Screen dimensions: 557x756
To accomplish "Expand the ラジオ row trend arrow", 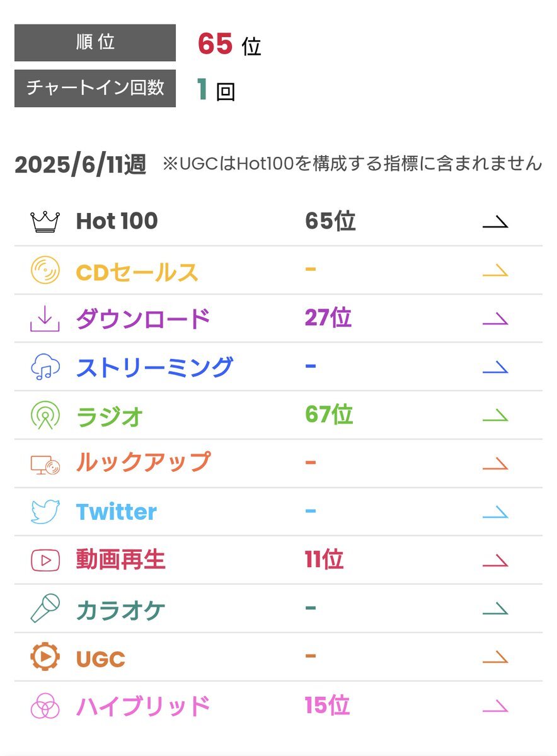I will click(x=495, y=415).
